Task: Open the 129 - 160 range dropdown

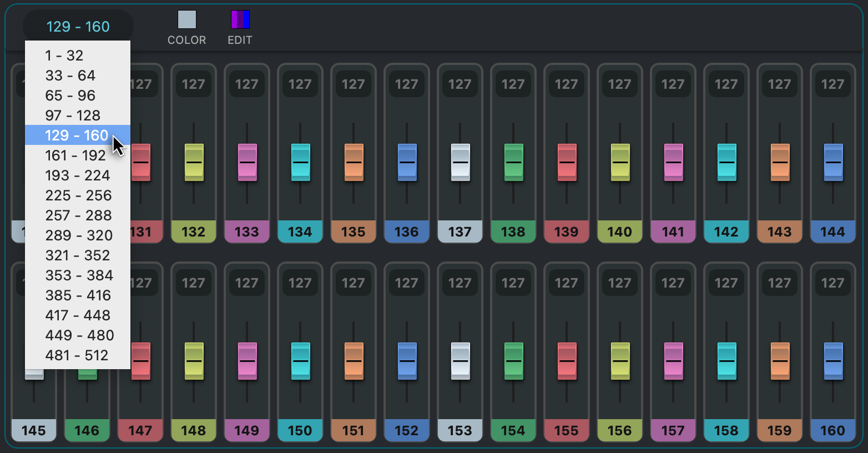Action: coord(78,27)
